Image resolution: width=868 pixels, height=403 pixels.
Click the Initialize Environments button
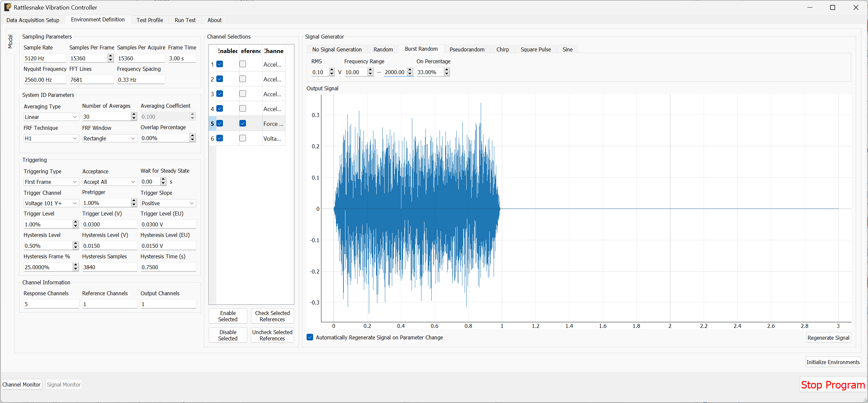click(833, 362)
